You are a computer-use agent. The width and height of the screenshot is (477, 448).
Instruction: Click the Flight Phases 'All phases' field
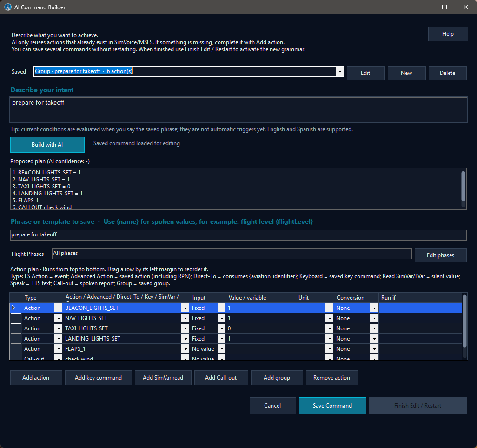(x=232, y=254)
